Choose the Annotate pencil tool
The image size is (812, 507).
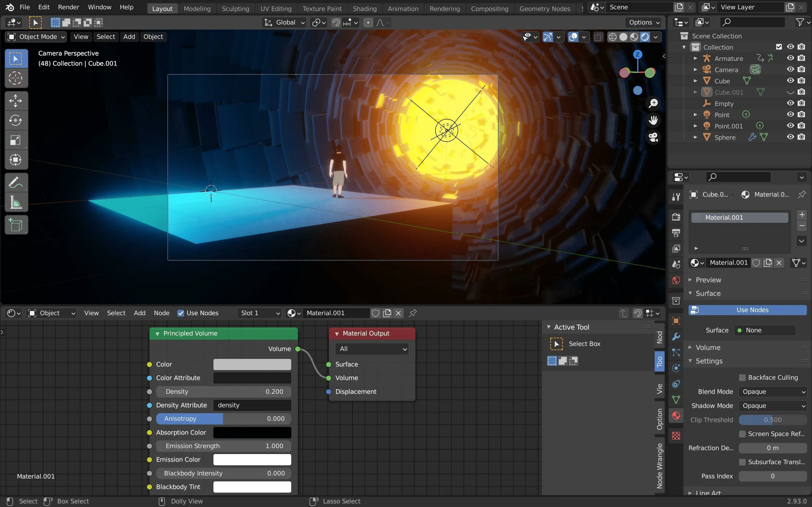(x=16, y=183)
